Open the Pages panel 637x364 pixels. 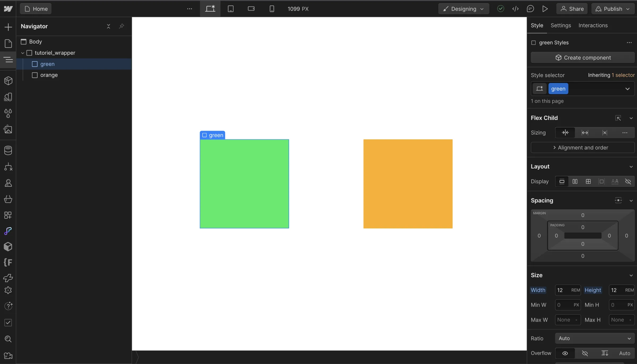pyautogui.click(x=8, y=44)
